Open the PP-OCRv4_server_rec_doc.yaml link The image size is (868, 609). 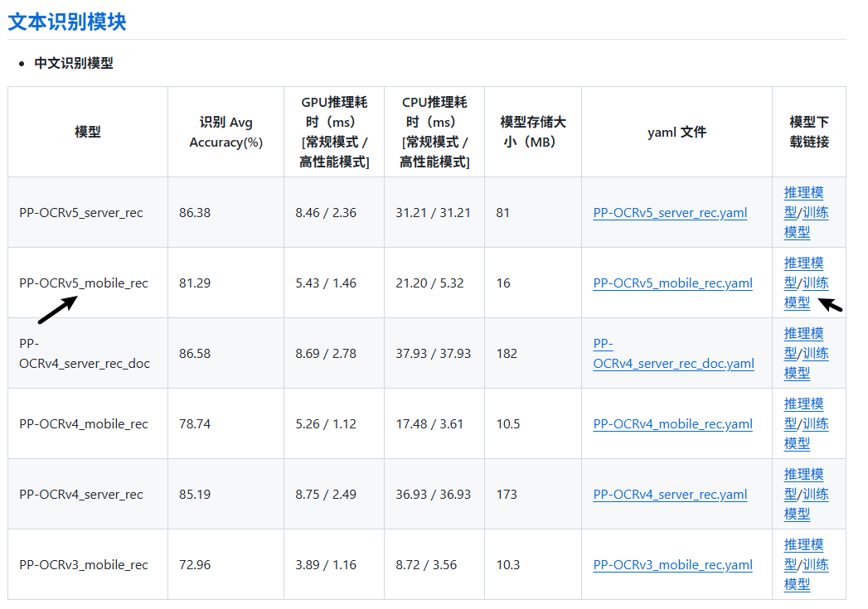[673, 363]
